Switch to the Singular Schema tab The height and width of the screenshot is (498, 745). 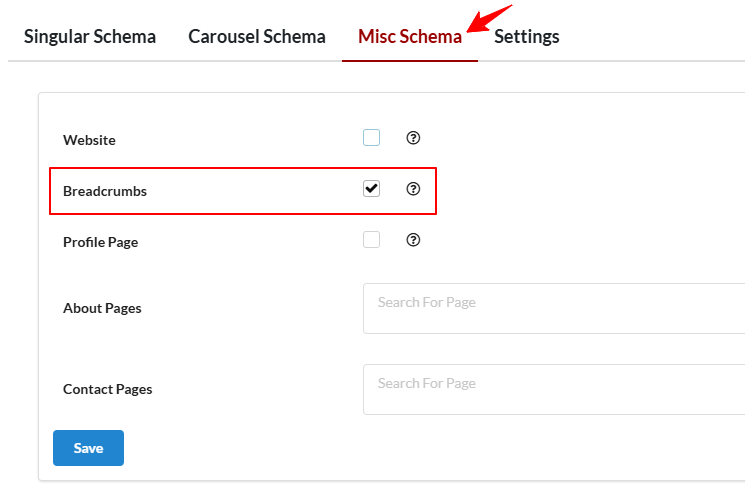(x=90, y=37)
